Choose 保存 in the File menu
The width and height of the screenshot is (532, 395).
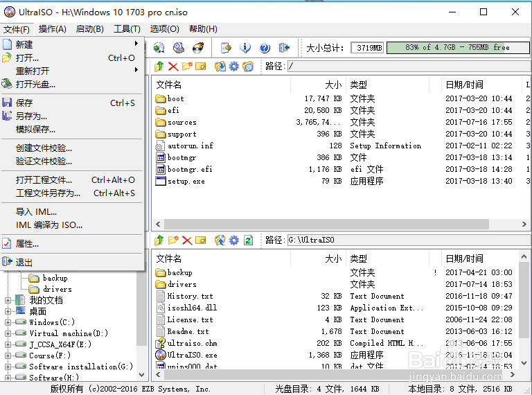[71, 103]
